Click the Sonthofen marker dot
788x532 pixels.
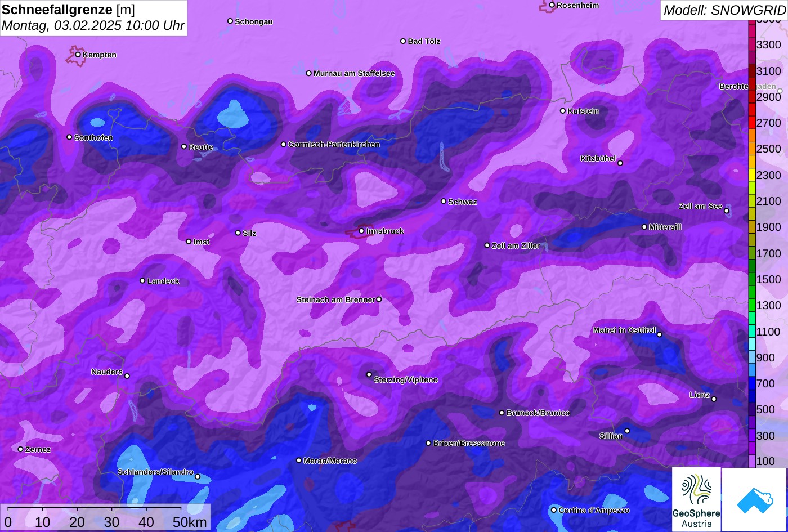point(69,137)
